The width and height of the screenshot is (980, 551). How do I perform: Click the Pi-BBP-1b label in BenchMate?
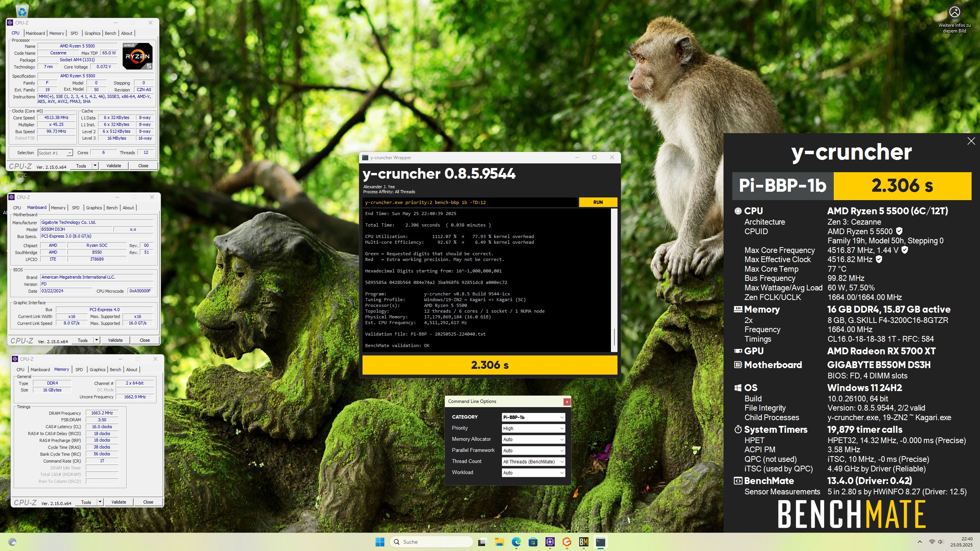(783, 186)
